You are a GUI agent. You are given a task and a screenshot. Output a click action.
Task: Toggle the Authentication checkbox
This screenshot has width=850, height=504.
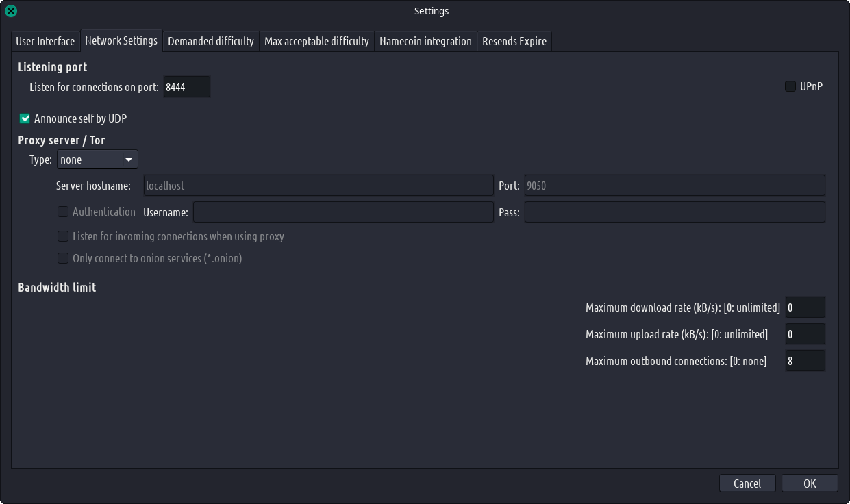pos(63,212)
